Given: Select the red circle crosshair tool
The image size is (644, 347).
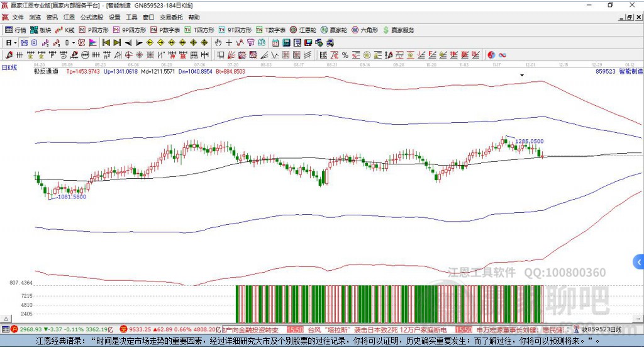Looking at the screenshot, I should point(128,55).
